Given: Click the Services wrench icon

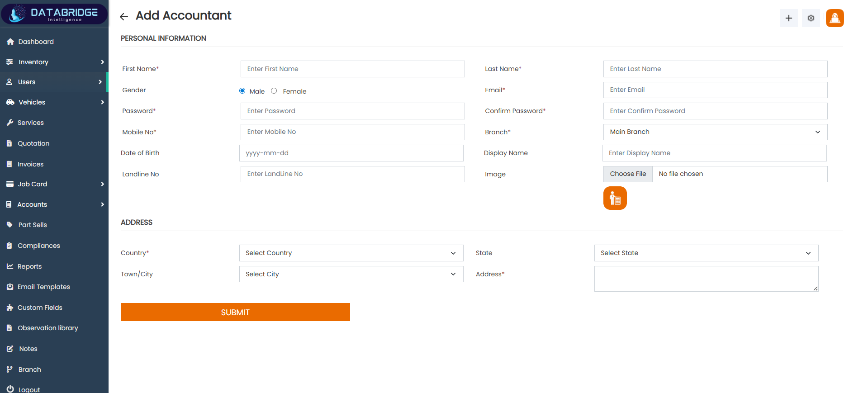Looking at the screenshot, I should pyautogui.click(x=10, y=123).
